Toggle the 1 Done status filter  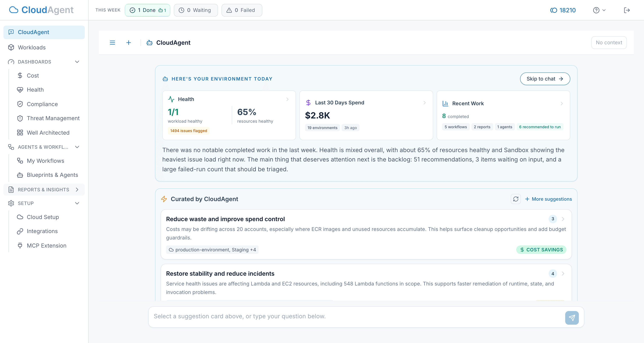click(x=147, y=10)
